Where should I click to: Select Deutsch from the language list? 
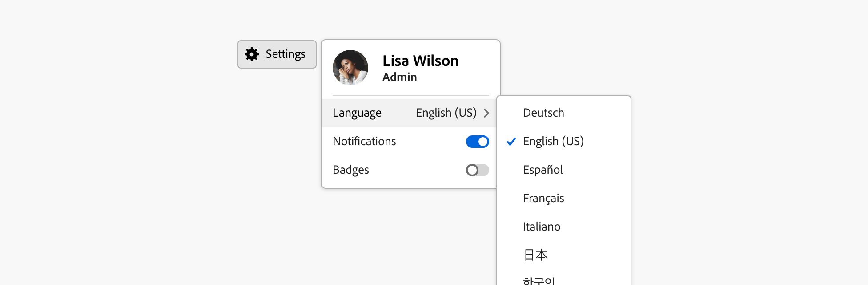click(543, 113)
